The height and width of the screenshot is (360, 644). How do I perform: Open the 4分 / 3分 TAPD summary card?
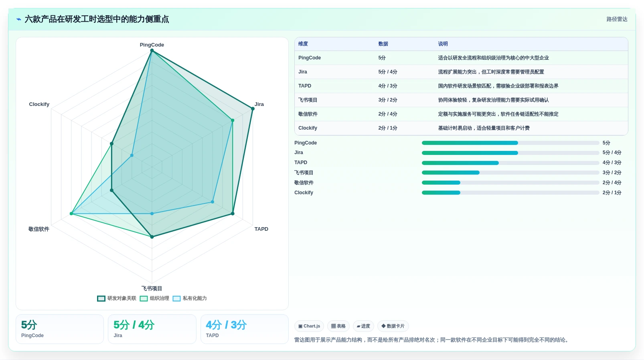pos(245,329)
